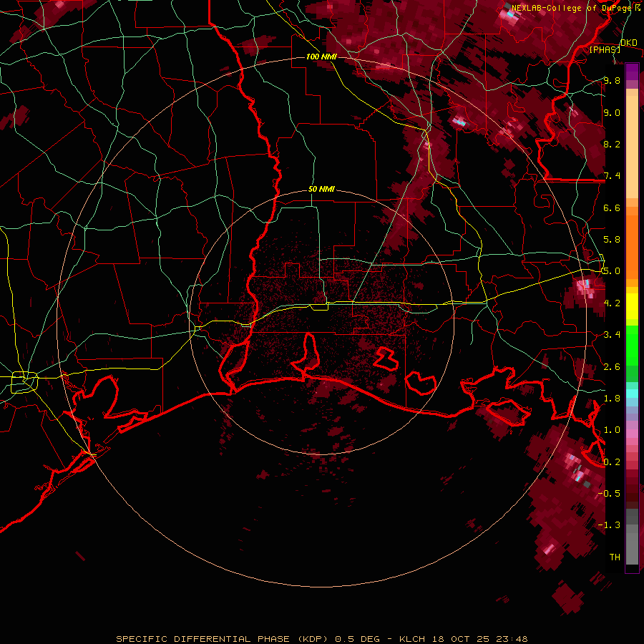
Task: Select the 6.6 value on the scale
Action: [612, 208]
